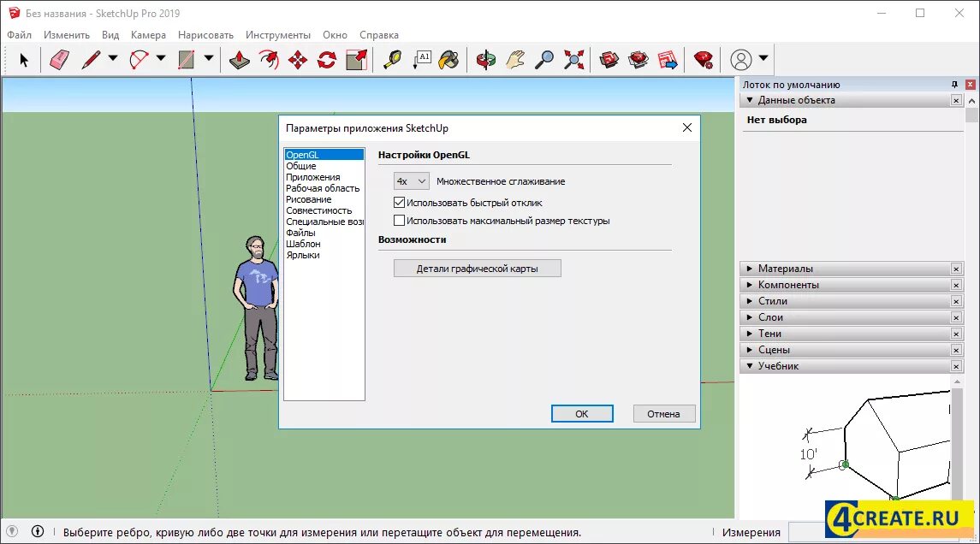Open the Нарисовать menu
This screenshot has height=544, width=980.
[205, 35]
